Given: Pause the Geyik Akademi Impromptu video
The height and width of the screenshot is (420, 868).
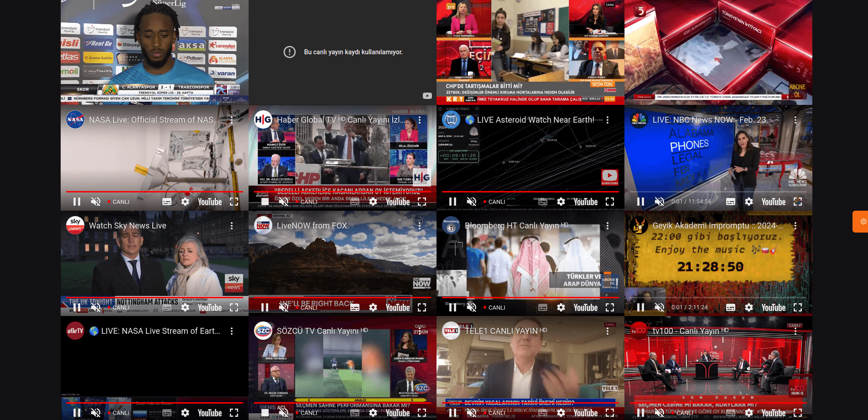Looking at the screenshot, I should pos(641,307).
